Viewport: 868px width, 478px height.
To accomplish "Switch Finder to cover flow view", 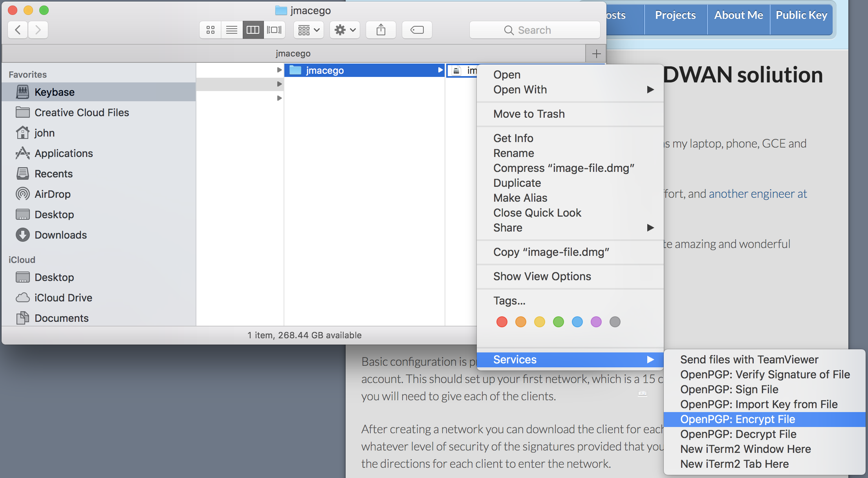I will coord(274,30).
